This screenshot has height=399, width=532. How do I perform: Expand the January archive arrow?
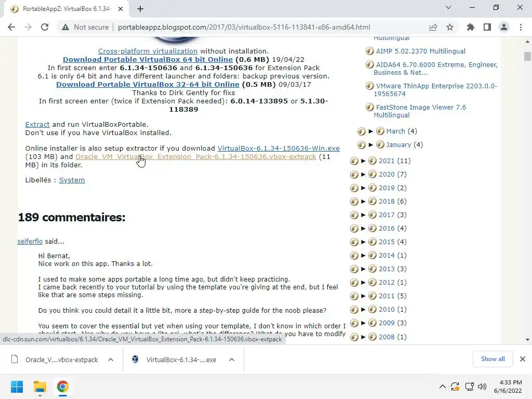(x=370, y=145)
